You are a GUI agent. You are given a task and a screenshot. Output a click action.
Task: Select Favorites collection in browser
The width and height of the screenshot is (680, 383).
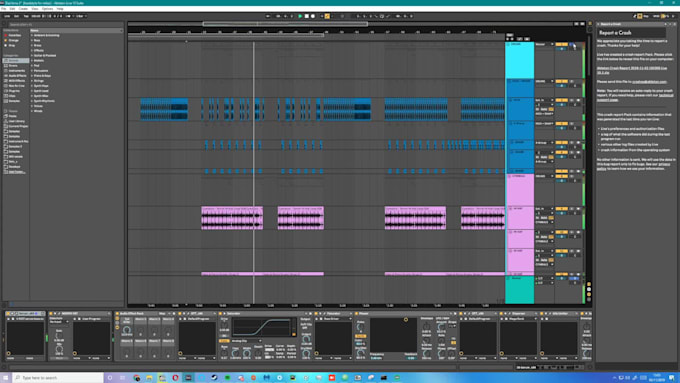coord(15,36)
